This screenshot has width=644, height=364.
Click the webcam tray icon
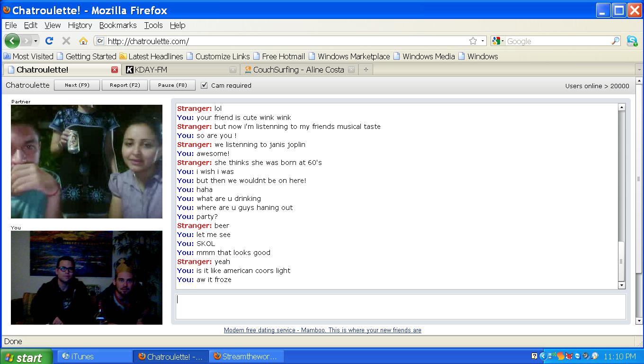586,356
